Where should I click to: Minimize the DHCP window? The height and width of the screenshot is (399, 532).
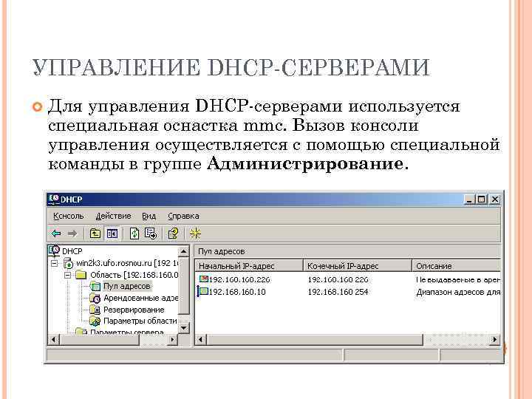(469, 199)
